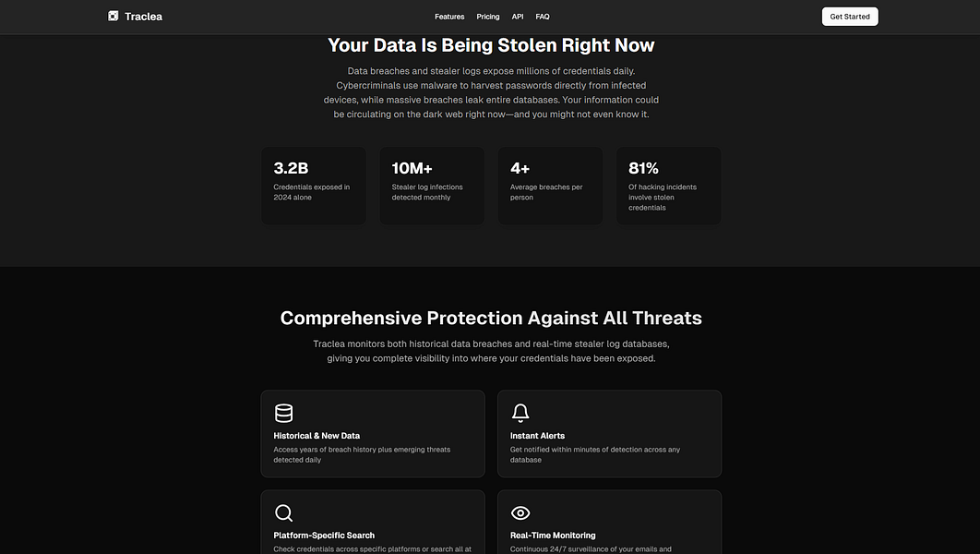Select the 81% hacking incidents card
Viewport: 980px width, 554px height.
669,186
